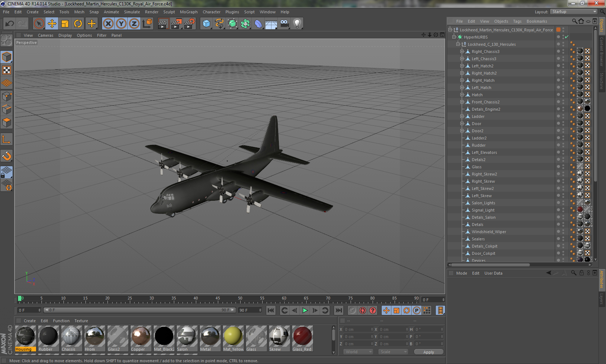Select the Mat_Yellow material swatch
Image resolution: width=606 pixels, height=364 pixels.
coord(233,338)
